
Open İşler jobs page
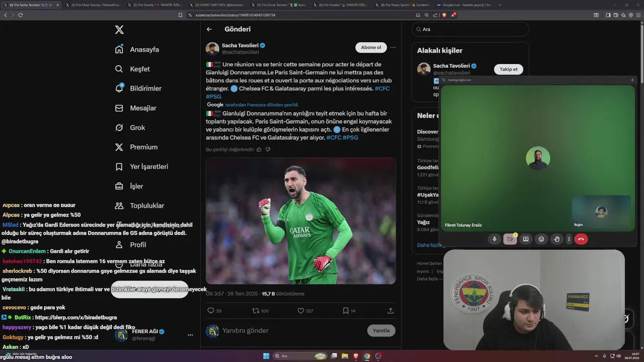[x=129, y=186]
